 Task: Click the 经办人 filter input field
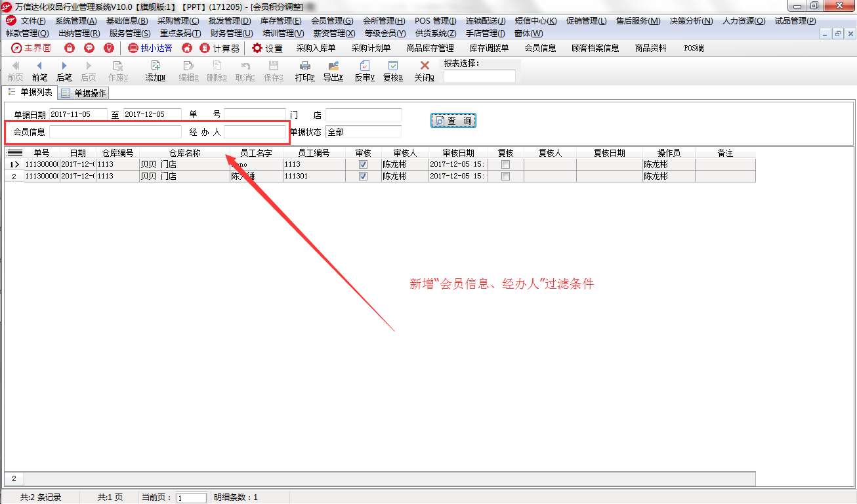255,132
